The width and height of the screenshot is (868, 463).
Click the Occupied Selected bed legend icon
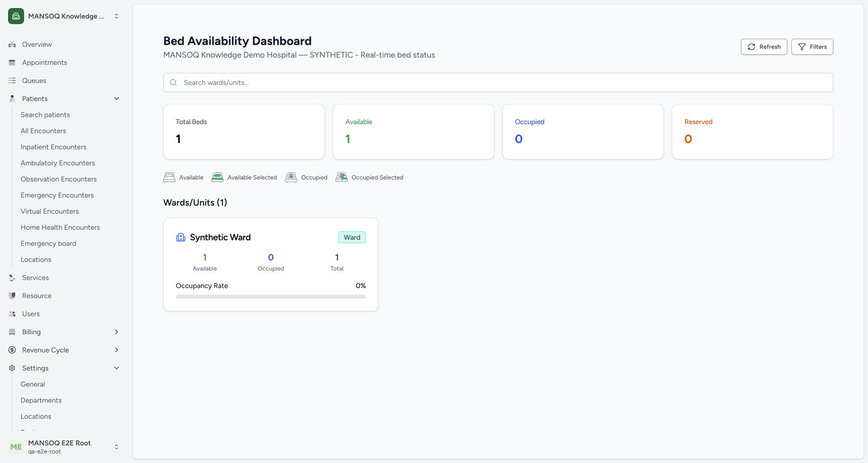point(342,177)
